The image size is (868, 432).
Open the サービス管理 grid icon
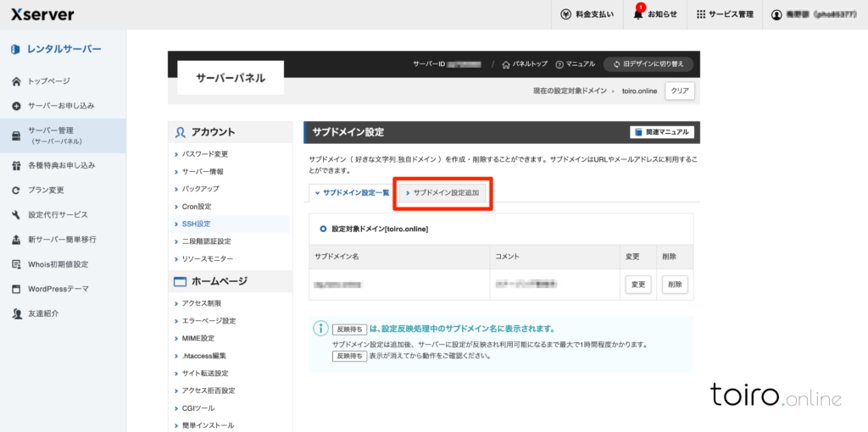point(701,14)
